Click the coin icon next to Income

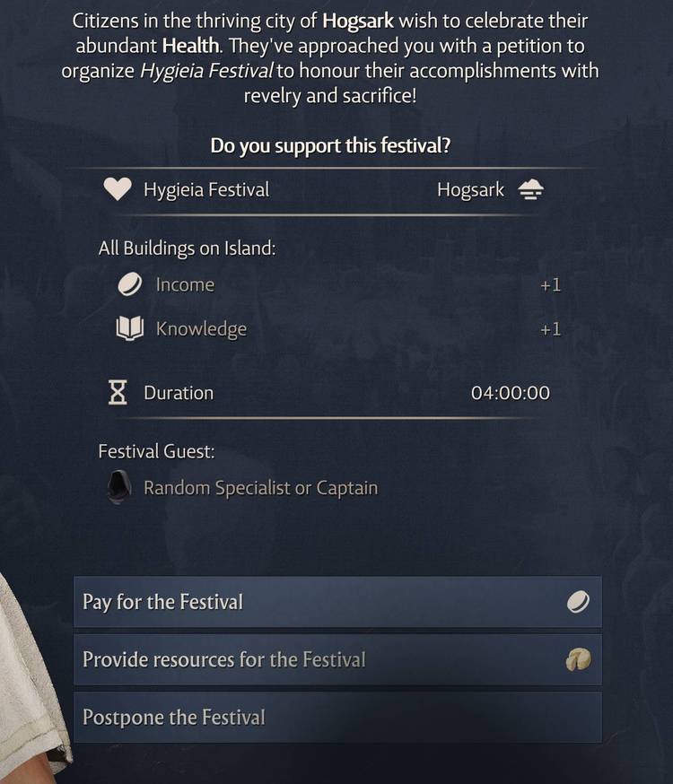(131, 283)
